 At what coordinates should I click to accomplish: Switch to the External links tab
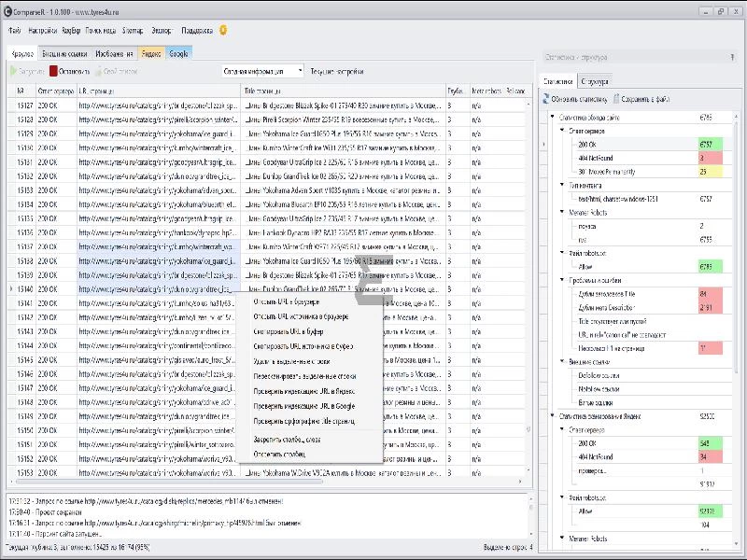[64, 54]
